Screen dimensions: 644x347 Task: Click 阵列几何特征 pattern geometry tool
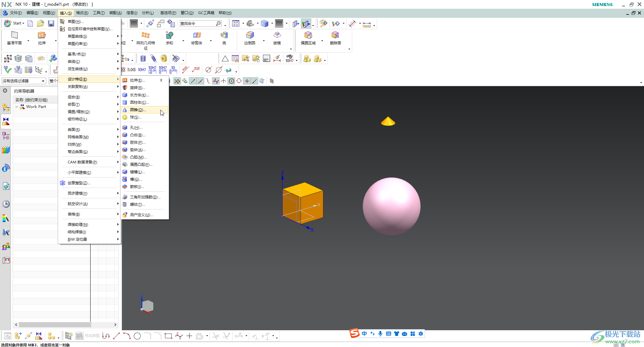pyautogui.click(x=146, y=41)
